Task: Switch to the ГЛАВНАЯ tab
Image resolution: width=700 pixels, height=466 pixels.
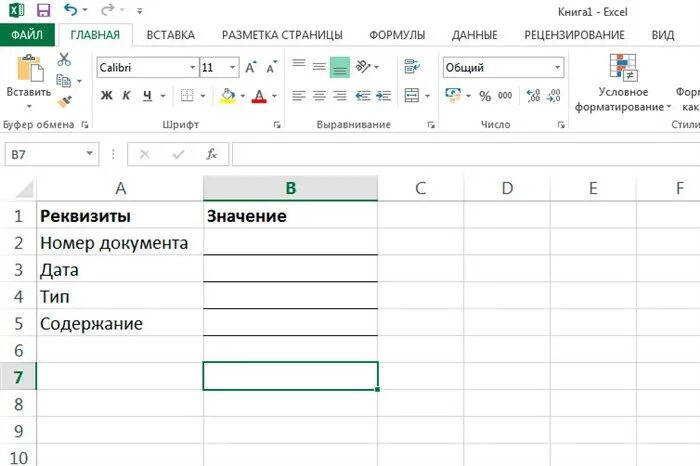Action: (x=95, y=35)
